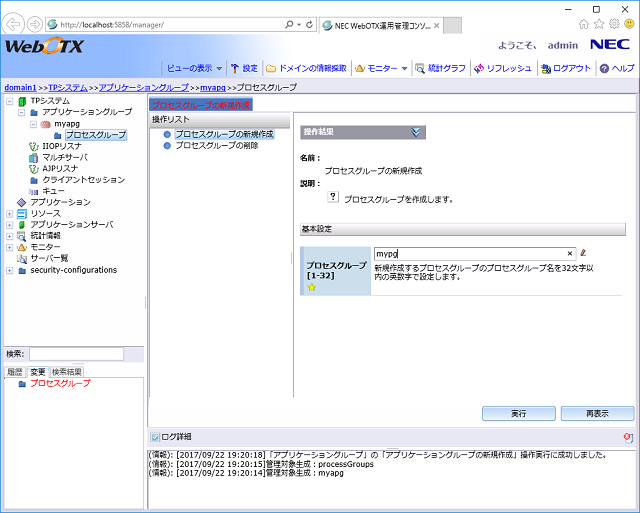Click the pencil edit icon beside name field
Viewport: 640px width, 513px height.
[584, 254]
